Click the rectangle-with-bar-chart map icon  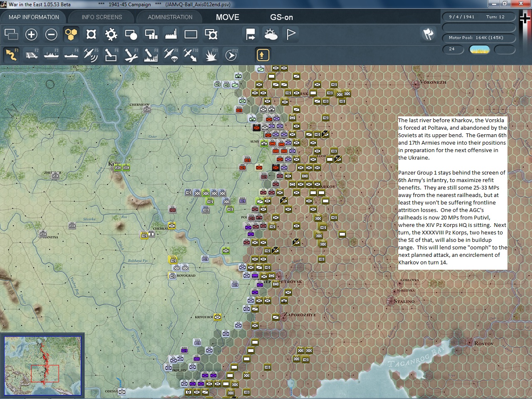pyautogui.click(x=151, y=34)
